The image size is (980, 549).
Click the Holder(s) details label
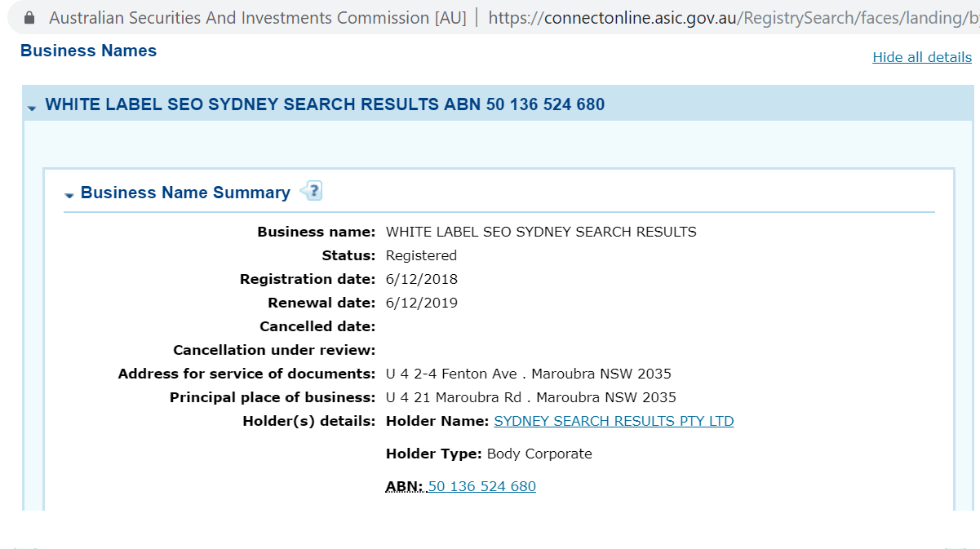(309, 421)
